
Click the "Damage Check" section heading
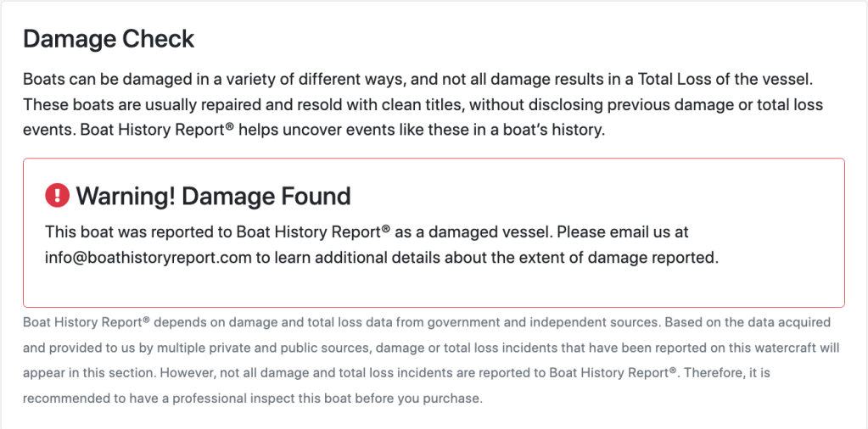coord(109,39)
